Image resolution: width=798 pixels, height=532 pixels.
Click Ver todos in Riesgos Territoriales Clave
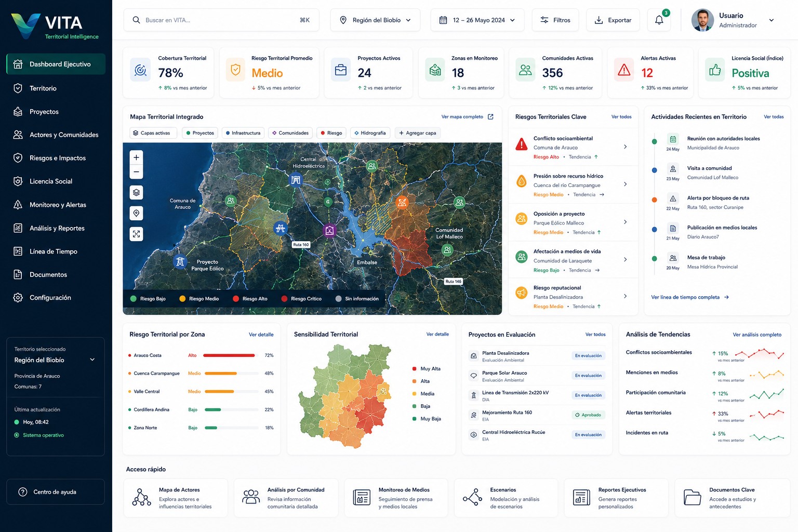621,117
